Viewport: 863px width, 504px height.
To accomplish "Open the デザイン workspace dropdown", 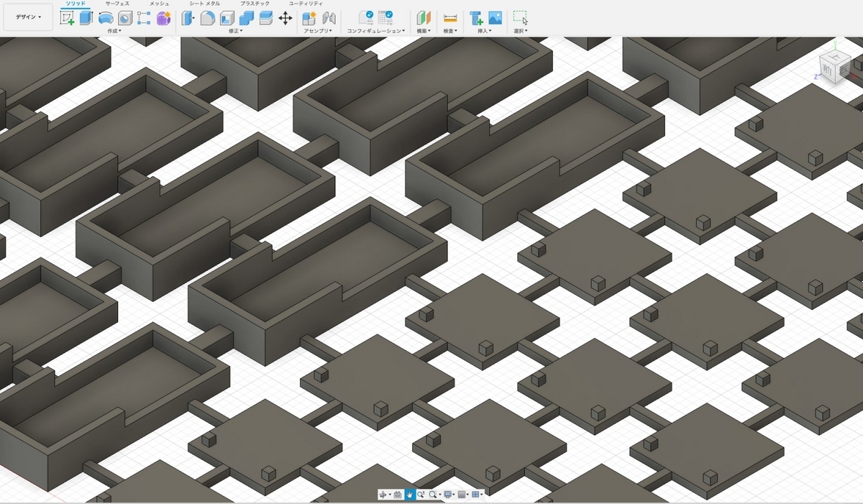I will click(x=28, y=17).
